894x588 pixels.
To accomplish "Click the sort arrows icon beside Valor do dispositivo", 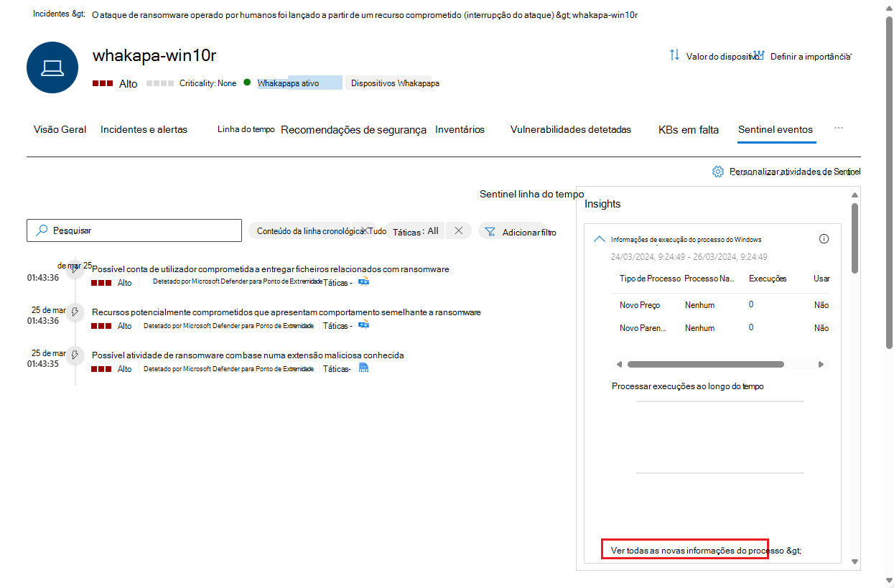I will (x=674, y=55).
